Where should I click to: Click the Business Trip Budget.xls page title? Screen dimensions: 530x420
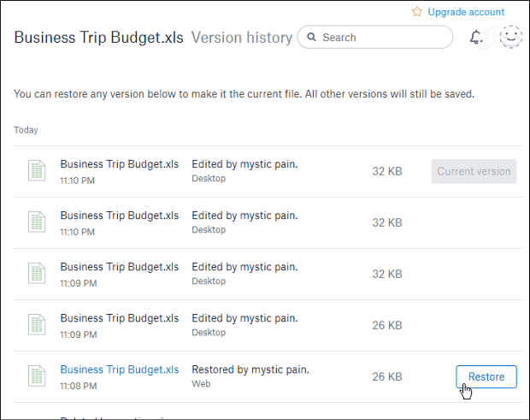click(x=98, y=37)
